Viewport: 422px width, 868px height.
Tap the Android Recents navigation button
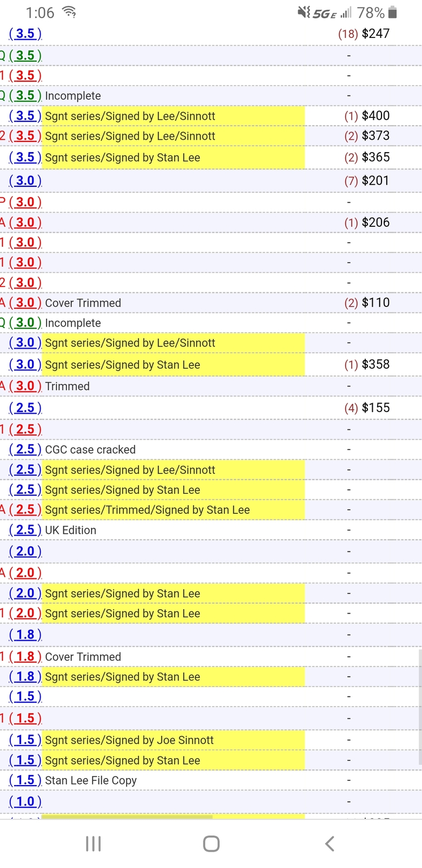click(93, 843)
